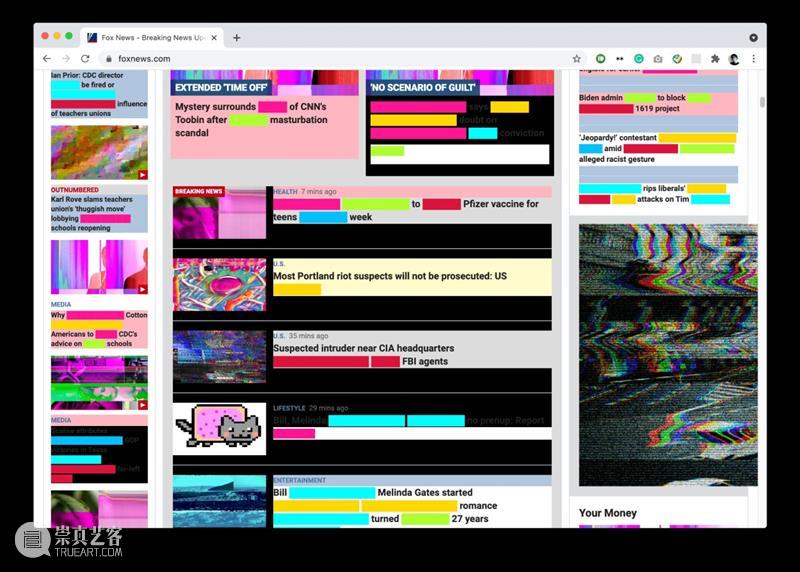Screen dimensions: 800x572
Task: Open a new tab with plus button
Action: coord(237,37)
